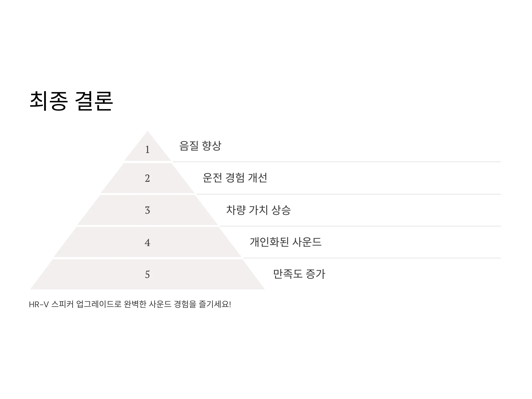Viewport: 532px width, 399px height.
Task: Click the 개인화된 사운드 text
Action: [286, 242]
